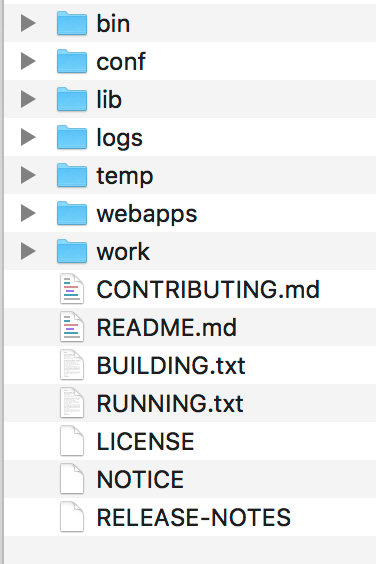
Task: Select the webapps folder name
Action: [147, 215]
